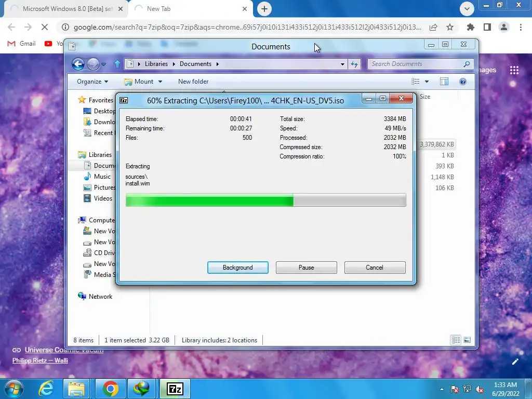This screenshot has width=532, height=399.
Task: Switch to details view icon in status bar
Action: pos(456,340)
